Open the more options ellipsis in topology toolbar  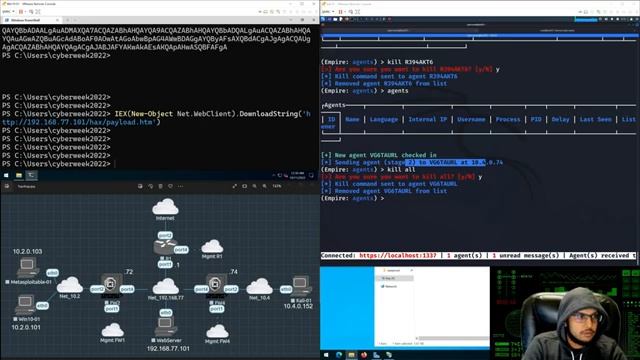180,186
